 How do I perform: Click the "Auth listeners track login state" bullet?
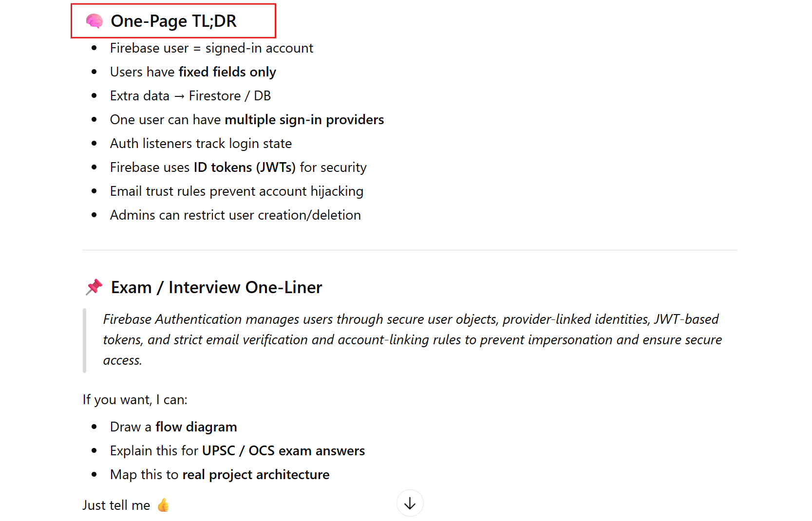[201, 144]
